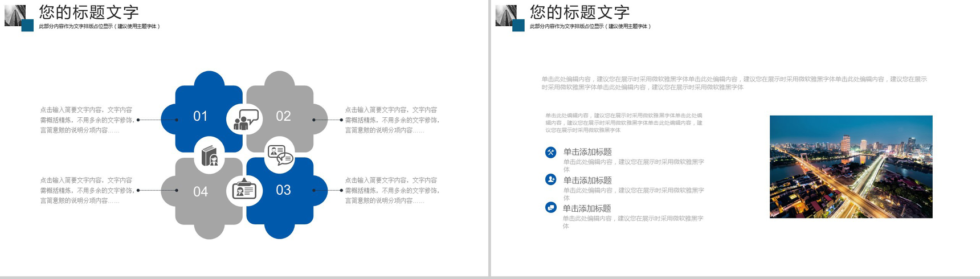
Task: Click the group chat icon between pieces 01 and 02
Action: click(246, 120)
